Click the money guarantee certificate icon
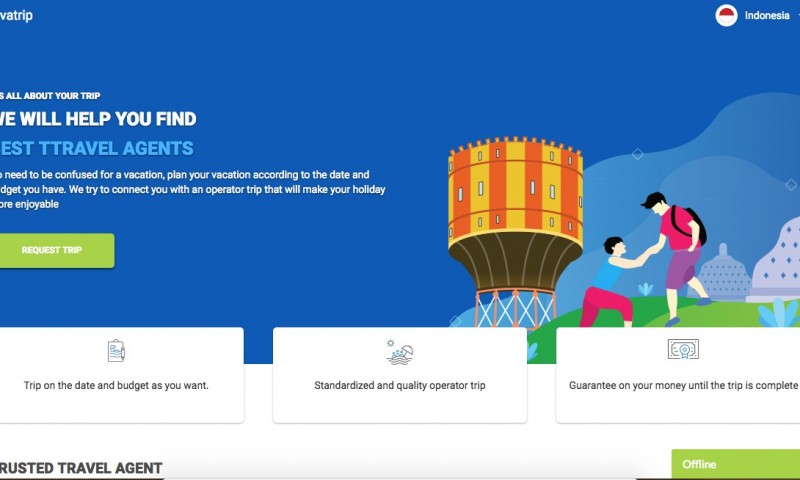The height and width of the screenshot is (480, 800). 683,349
